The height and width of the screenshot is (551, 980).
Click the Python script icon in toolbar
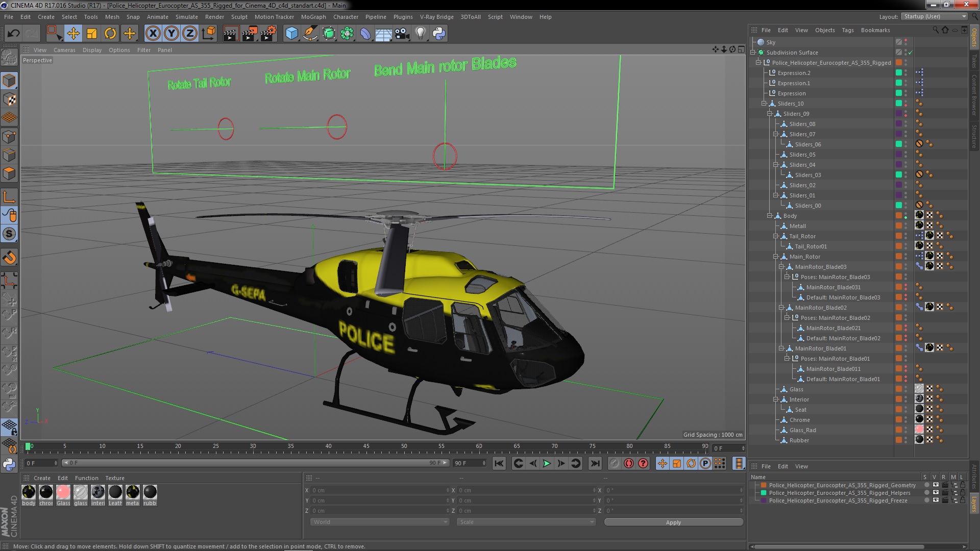coord(439,34)
